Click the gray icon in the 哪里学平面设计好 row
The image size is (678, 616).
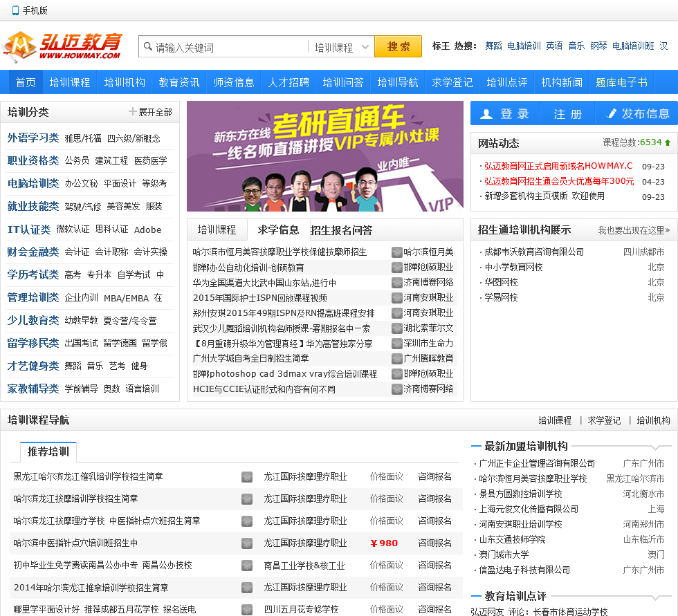(x=247, y=610)
